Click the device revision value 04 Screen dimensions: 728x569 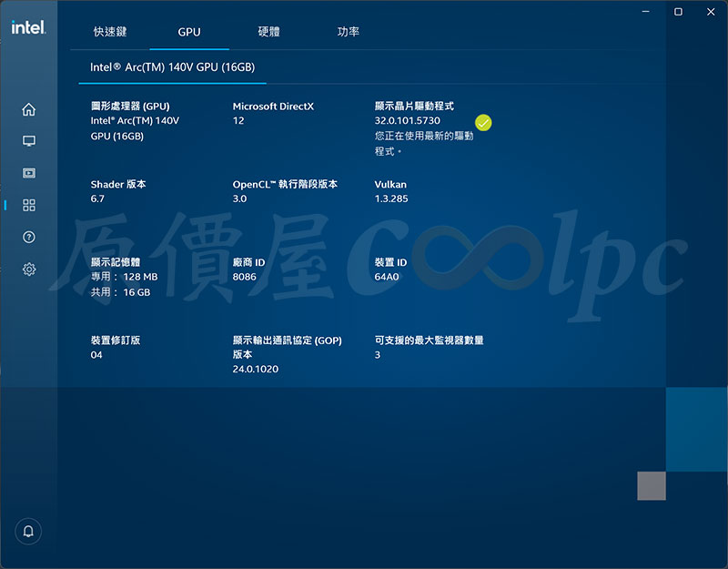coord(96,355)
